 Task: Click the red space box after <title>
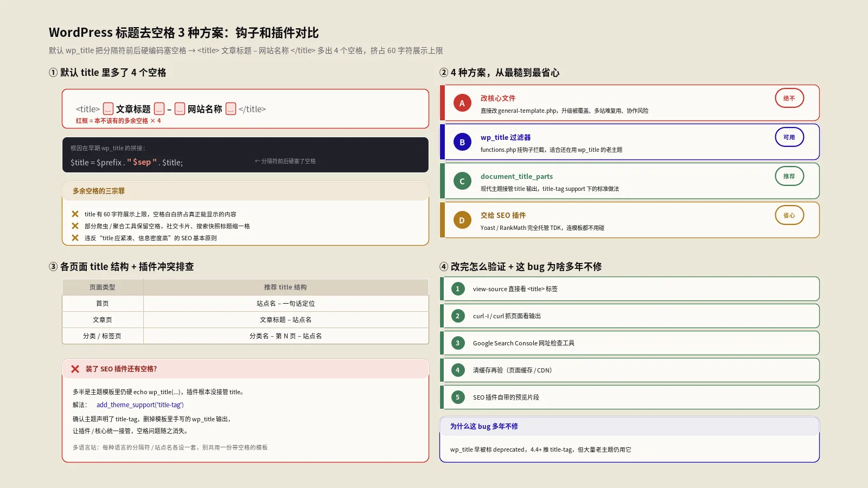pos(108,109)
